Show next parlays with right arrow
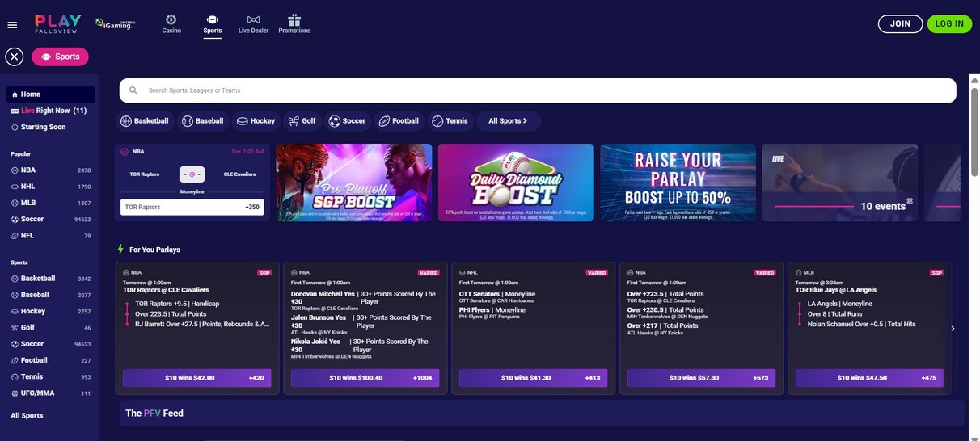The image size is (980, 441). pyautogui.click(x=953, y=328)
